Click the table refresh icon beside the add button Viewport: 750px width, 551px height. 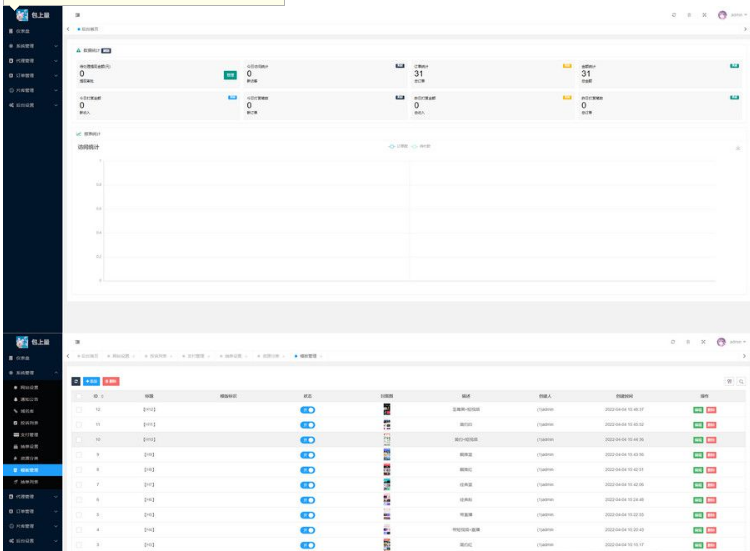point(76,381)
